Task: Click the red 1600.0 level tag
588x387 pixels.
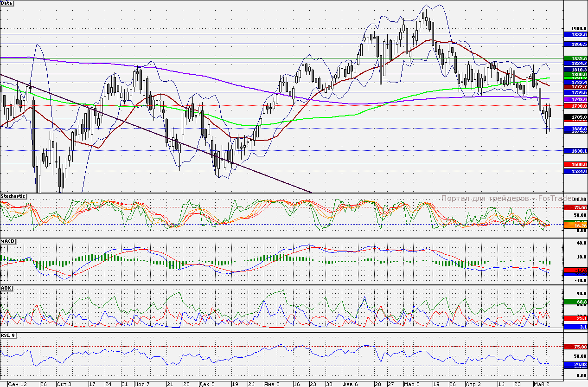Action: coord(575,164)
